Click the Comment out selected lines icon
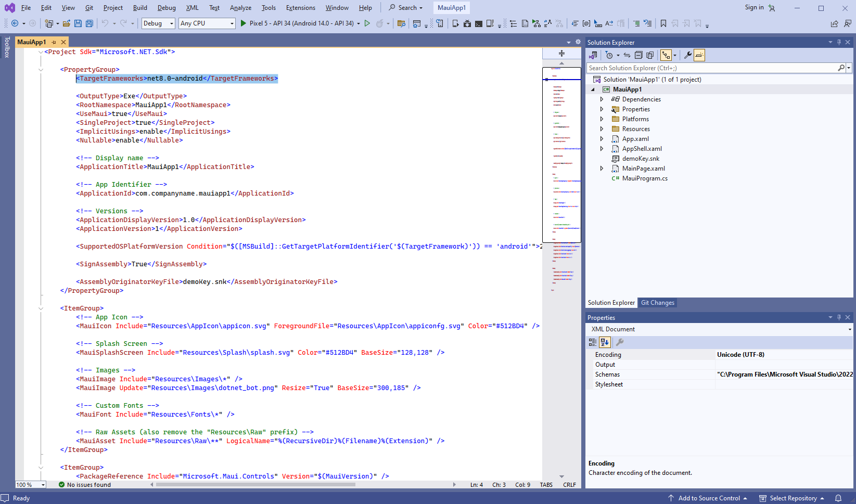The height and width of the screenshot is (504, 856). click(x=636, y=23)
